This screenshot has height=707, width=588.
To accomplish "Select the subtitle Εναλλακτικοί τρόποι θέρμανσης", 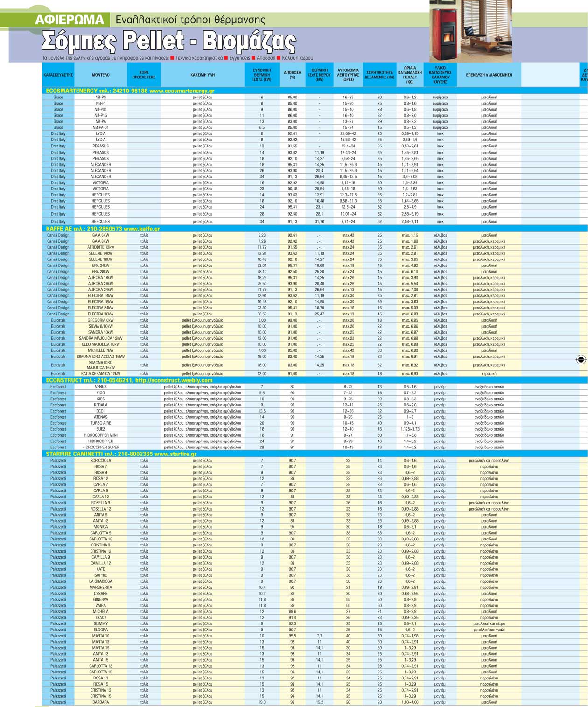I will tap(190, 20).
